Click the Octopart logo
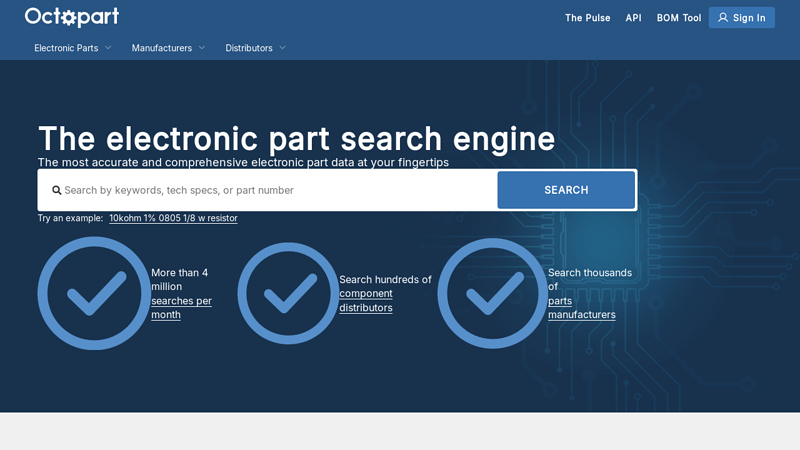 point(72,17)
